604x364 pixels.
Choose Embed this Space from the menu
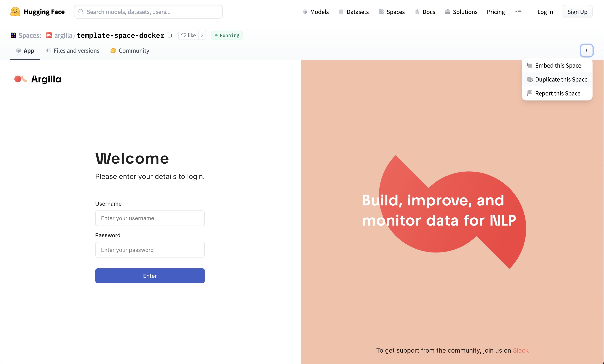coord(558,66)
